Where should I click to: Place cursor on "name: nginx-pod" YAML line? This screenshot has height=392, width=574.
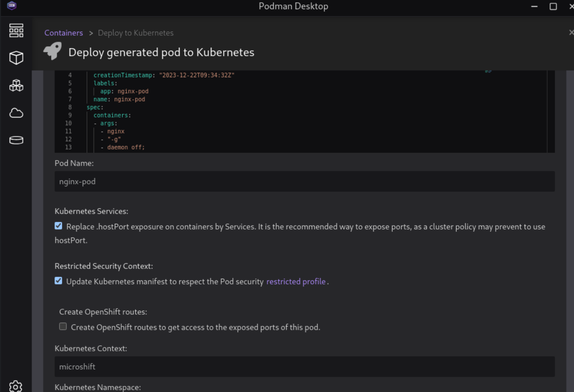(x=119, y=99)
